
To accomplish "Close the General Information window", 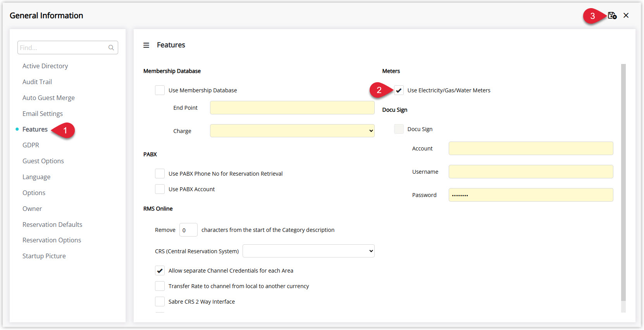I will pyautogui.click(x=626, y=16).
